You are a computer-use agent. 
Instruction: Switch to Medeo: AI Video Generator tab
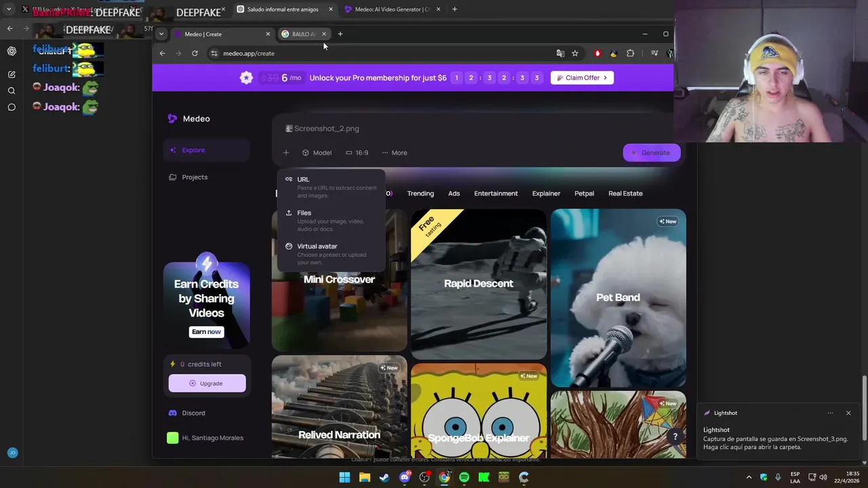[x=392, y=9]
